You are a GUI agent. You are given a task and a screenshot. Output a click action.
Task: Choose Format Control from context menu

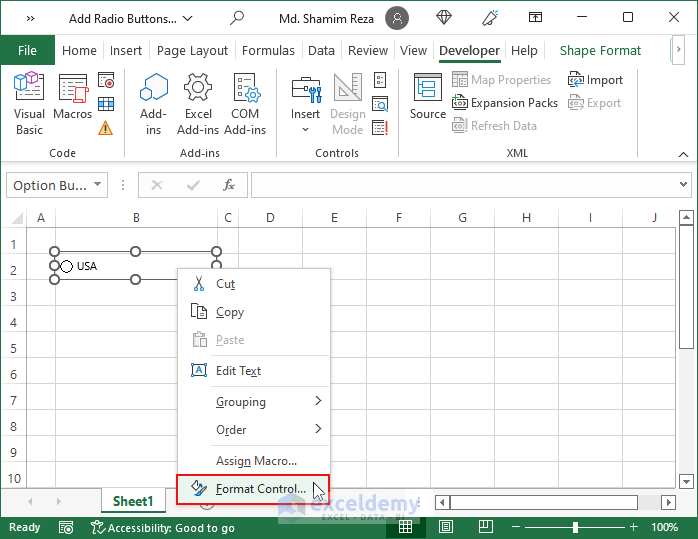coord(253,489)
